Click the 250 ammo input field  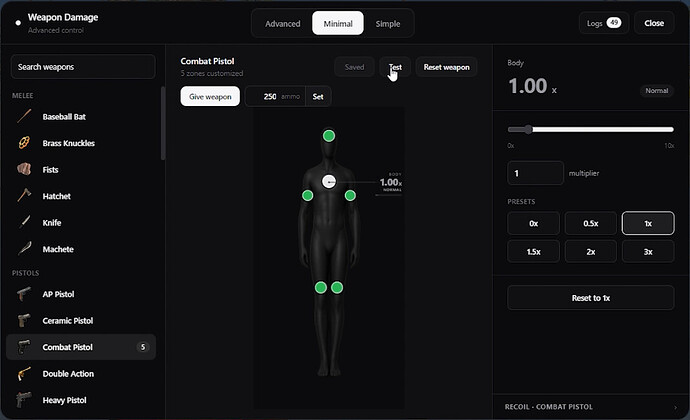(275, 96)
